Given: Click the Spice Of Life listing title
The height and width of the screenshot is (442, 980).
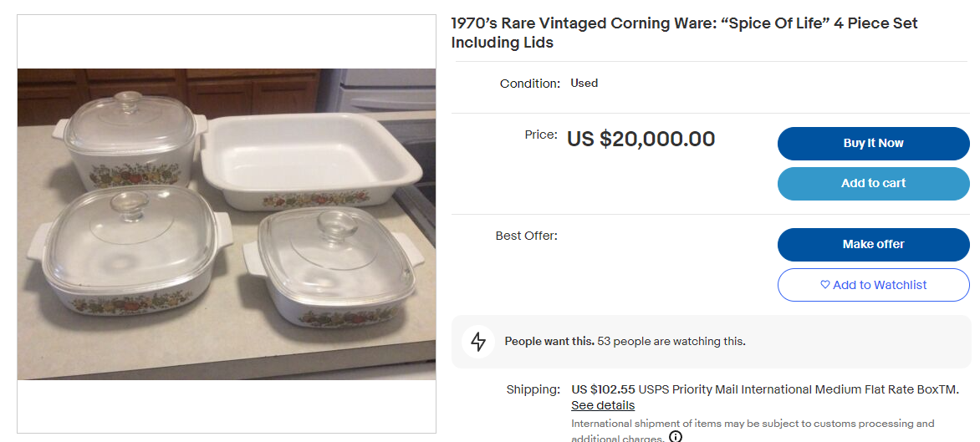Looking at the screenshot, I should [x=684, y=33].
